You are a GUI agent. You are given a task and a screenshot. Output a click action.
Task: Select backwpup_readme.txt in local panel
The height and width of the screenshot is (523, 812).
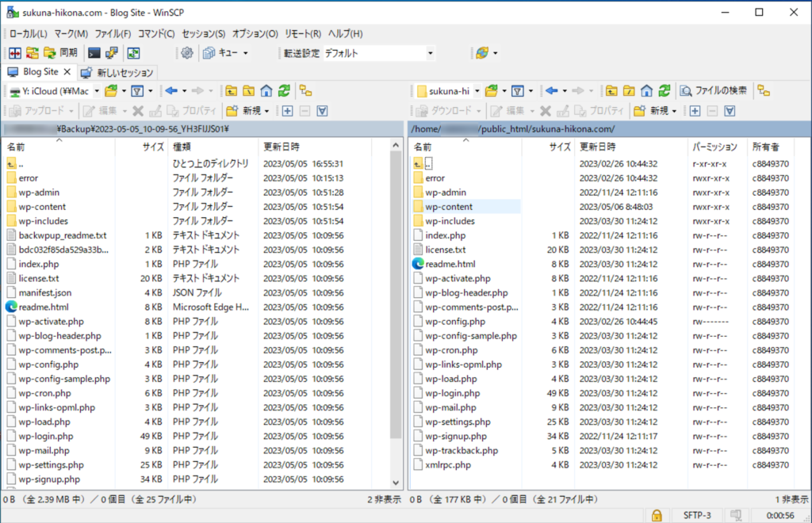coord(63,235)
